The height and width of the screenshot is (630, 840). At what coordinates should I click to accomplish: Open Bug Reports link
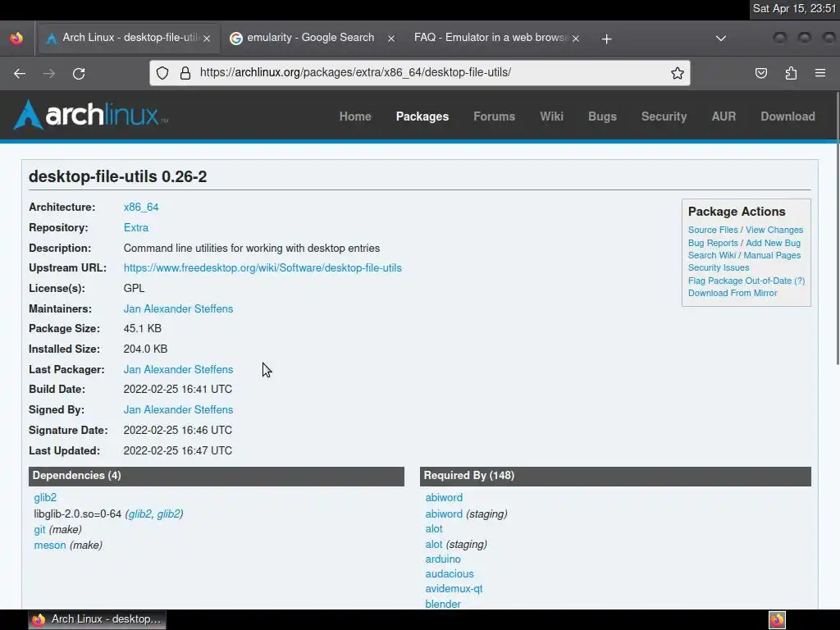713,243
